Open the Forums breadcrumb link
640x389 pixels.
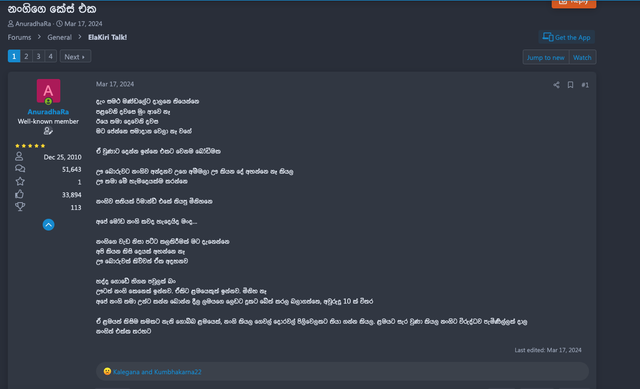click(19, 37)
